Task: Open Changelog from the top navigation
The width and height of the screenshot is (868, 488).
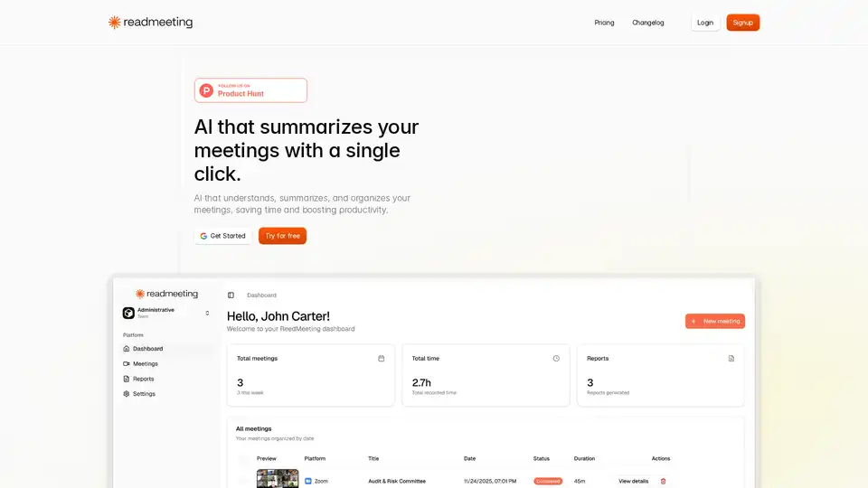Action: point(647,23)
